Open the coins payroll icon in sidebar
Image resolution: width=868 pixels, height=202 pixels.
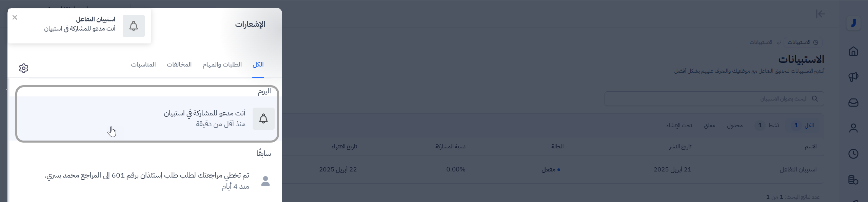click(853, 180)
